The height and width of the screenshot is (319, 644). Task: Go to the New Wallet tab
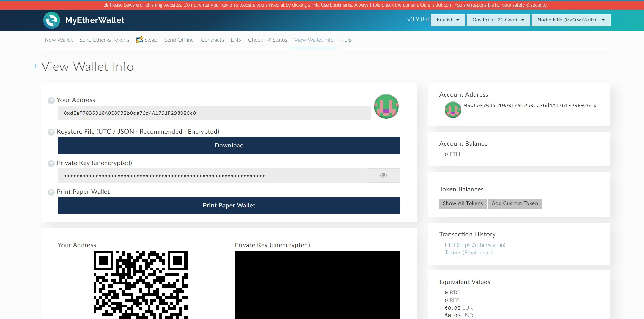click(x=59, y=40)
